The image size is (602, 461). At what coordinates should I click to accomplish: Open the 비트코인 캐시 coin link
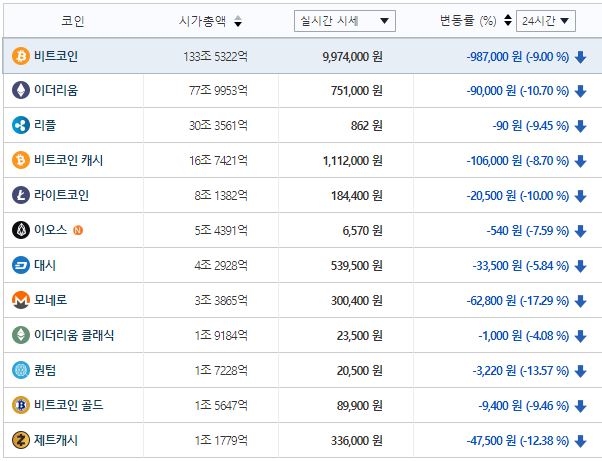click(x=69, y=160)
